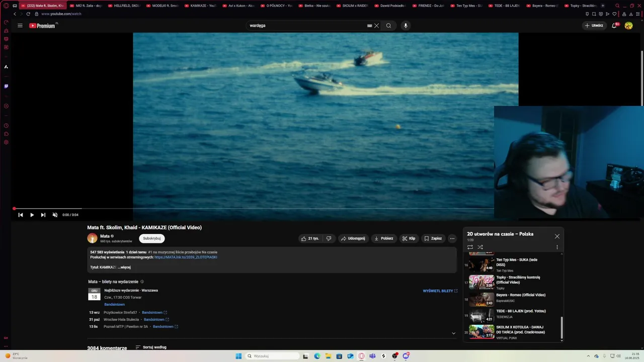The width and height of the screenshot is (644, 362).
Task: Open Windows Start menu
Action: [x=238, y=356]
